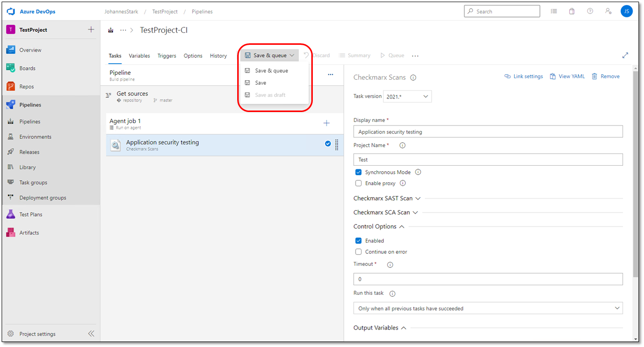Collapse the sidebar with the double-chevron icon
644x347 pixels.
[91, 334]
